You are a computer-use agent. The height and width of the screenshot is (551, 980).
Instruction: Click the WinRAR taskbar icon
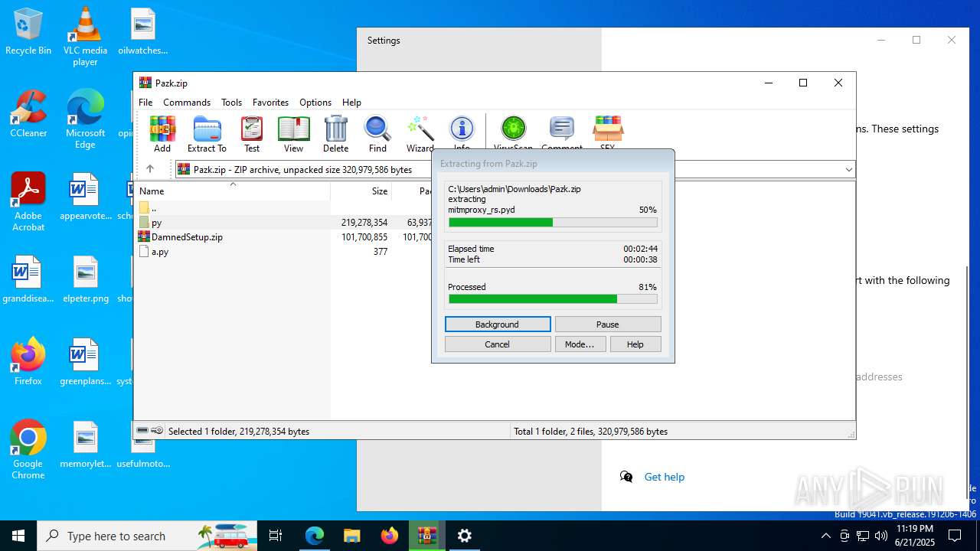point(427,536)
